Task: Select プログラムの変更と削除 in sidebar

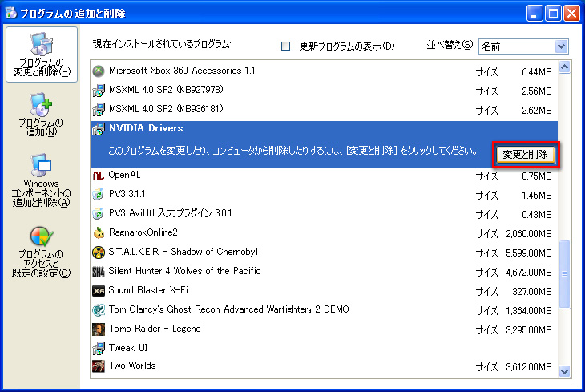Action: click(x=41, y=54)
